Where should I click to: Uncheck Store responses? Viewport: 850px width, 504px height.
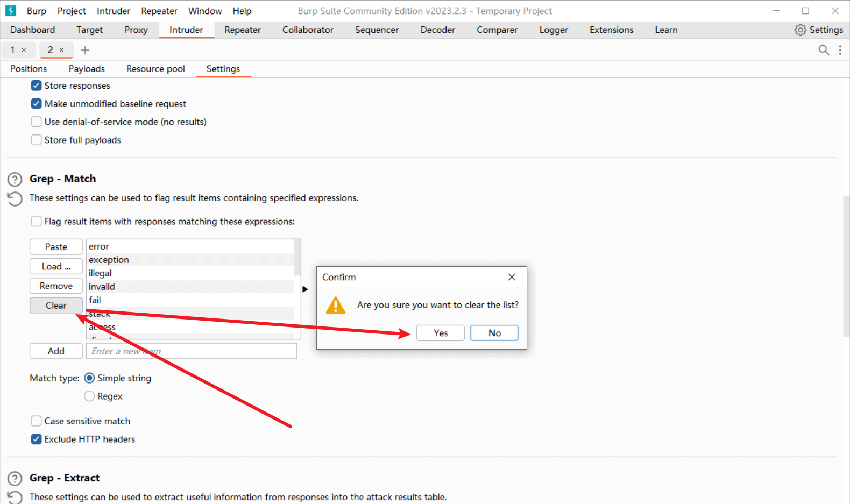pyautogui.click(x=36, y=86)
